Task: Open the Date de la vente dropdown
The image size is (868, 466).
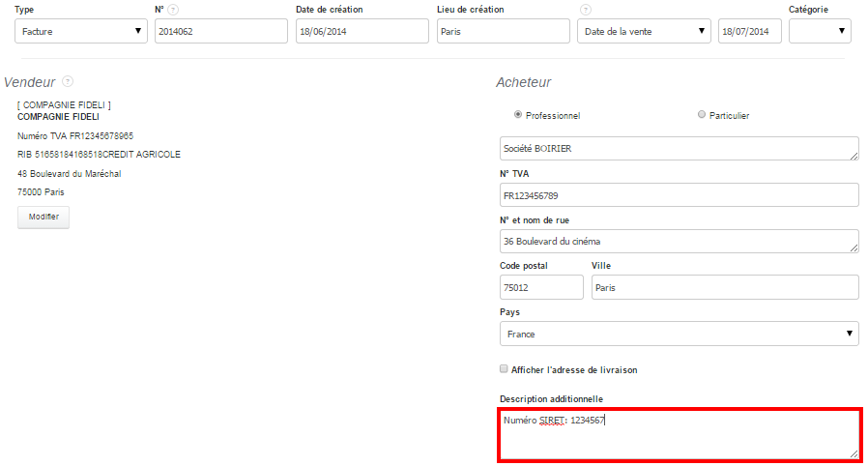Action: coord(644,31)
